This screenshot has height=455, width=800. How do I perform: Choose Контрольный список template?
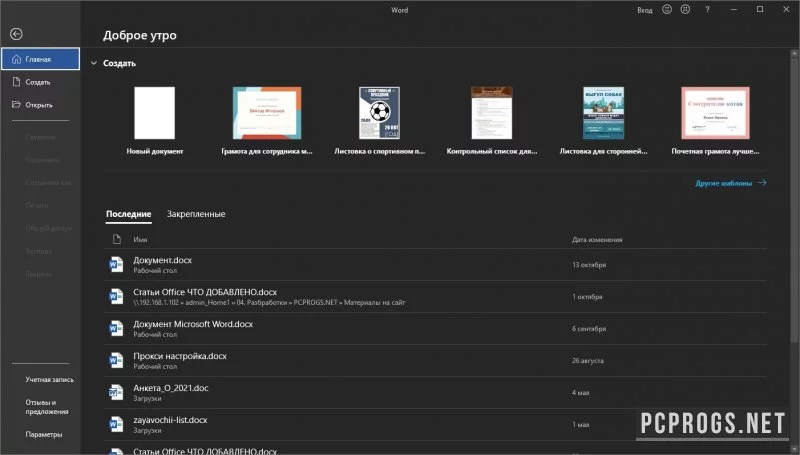pos(491,121)
